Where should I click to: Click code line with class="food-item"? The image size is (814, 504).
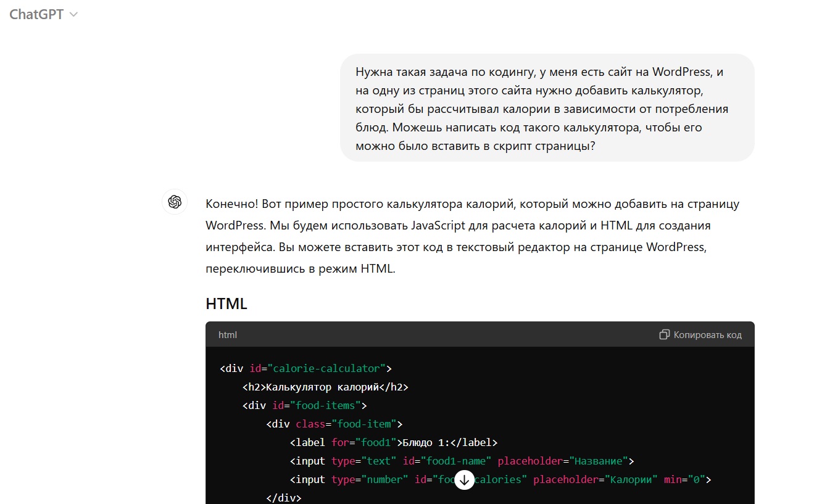[x=334, y=424]
